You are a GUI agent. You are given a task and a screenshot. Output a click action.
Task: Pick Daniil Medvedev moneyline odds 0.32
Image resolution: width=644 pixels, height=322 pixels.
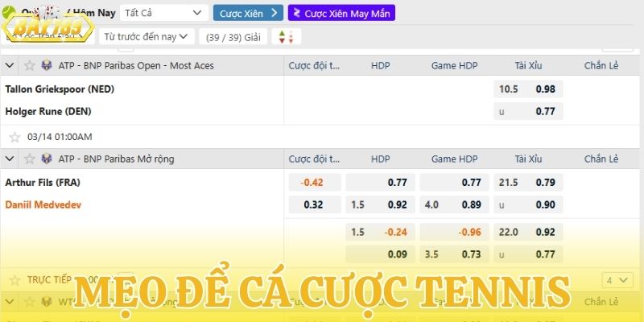[x=315, y=204]
